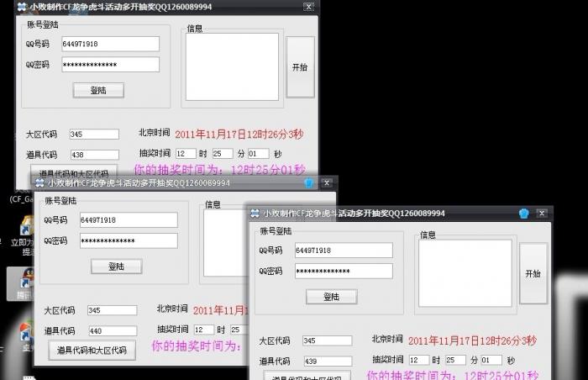
Task: Click the 开始 button in the frontmost window
Action: coord(533,273)
